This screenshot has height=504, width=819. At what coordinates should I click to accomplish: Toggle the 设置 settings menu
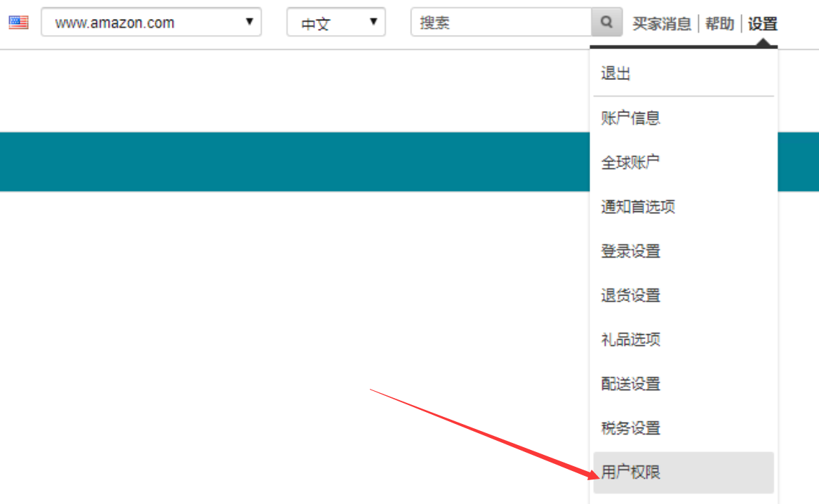(762, 24)
